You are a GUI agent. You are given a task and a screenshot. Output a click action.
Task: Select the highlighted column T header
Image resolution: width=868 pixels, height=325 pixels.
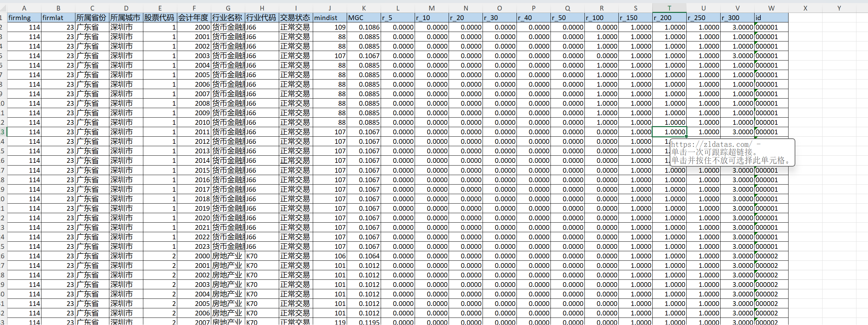pyautogui.click(x=669, y=8)
